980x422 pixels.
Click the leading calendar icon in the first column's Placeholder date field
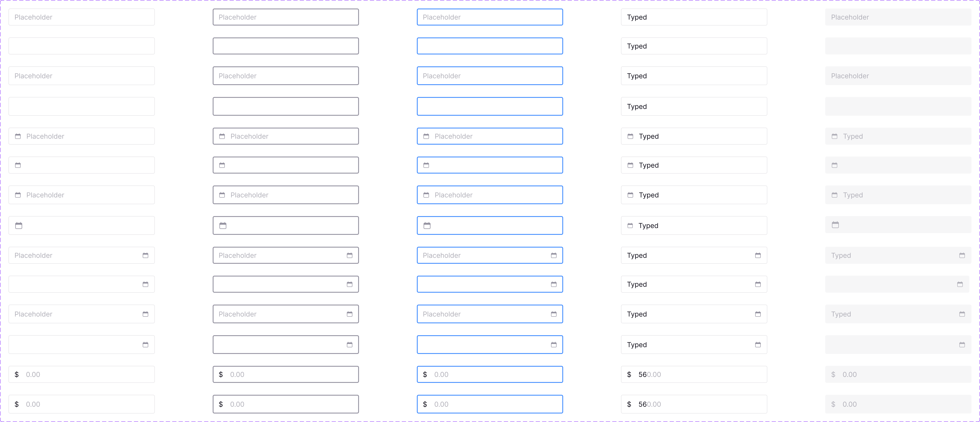(18, 136)
